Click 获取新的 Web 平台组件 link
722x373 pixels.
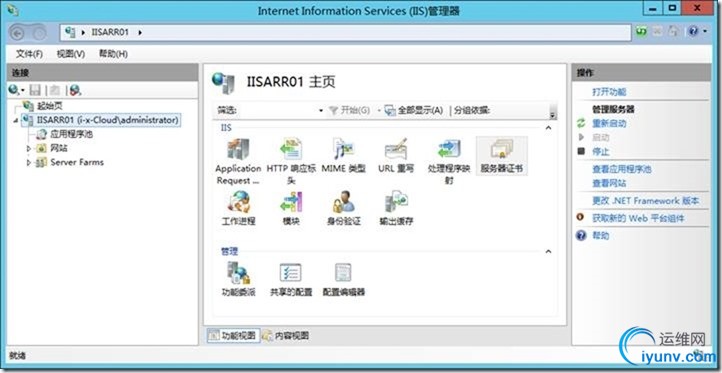click(x=638, y=218)
